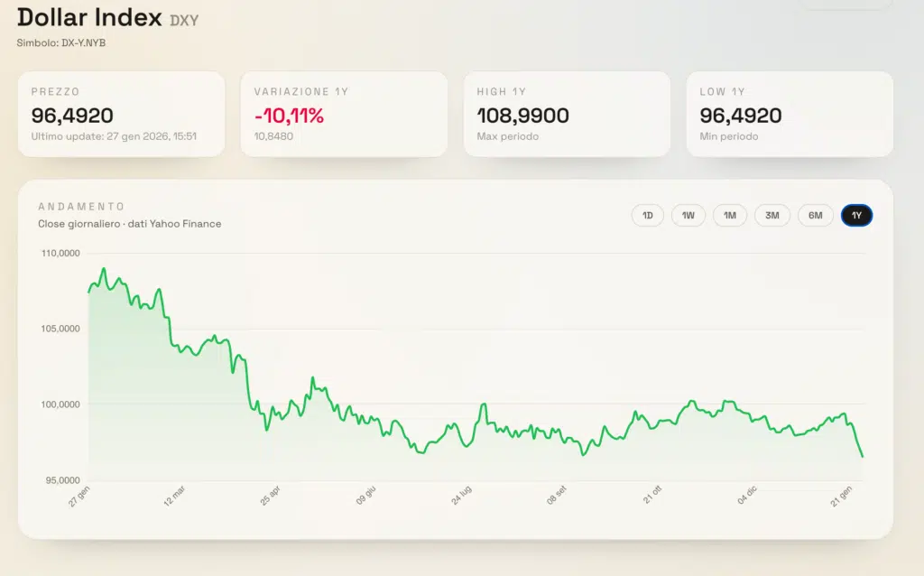Image resolution: width=924 pixels, height=576 pixels.
Task: Select the 1D timeframe pill
Action: (647, 215)
